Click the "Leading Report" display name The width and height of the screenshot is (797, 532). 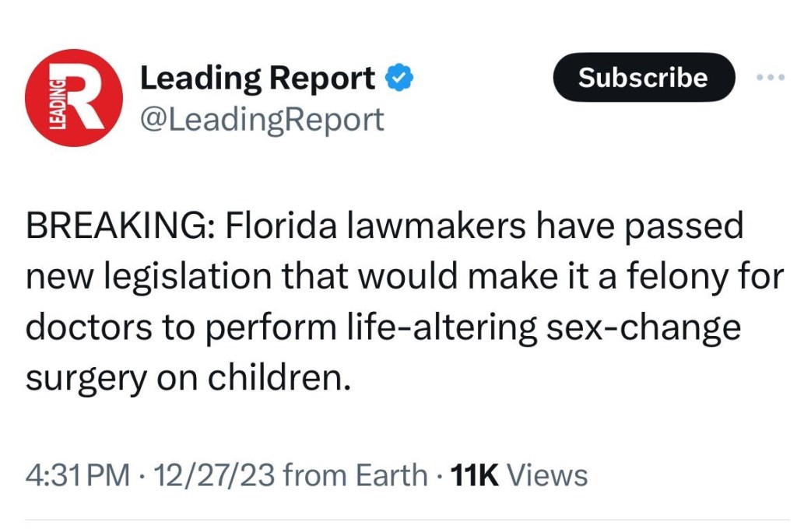coord(258,79)
